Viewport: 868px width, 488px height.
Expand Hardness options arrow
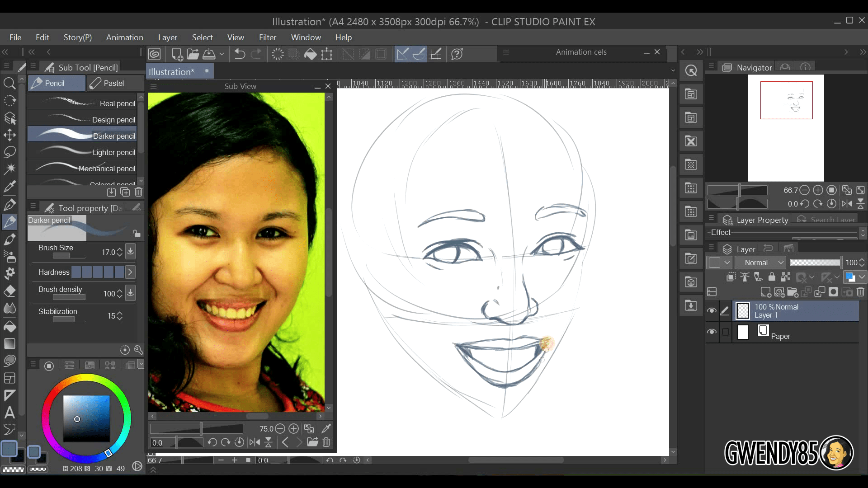point(130,272)
